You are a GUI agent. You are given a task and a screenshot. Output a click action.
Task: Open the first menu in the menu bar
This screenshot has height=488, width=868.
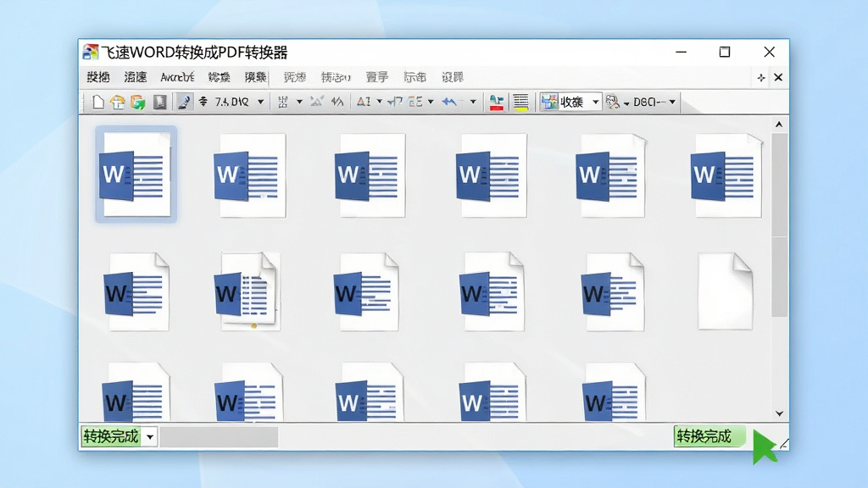pyautogui.click(x=98, y=77)
